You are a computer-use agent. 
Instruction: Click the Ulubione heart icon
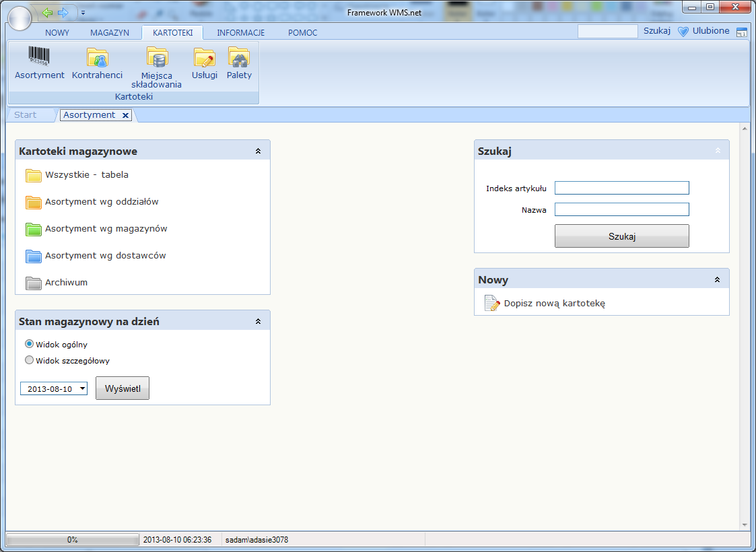(x=683, y=32)
